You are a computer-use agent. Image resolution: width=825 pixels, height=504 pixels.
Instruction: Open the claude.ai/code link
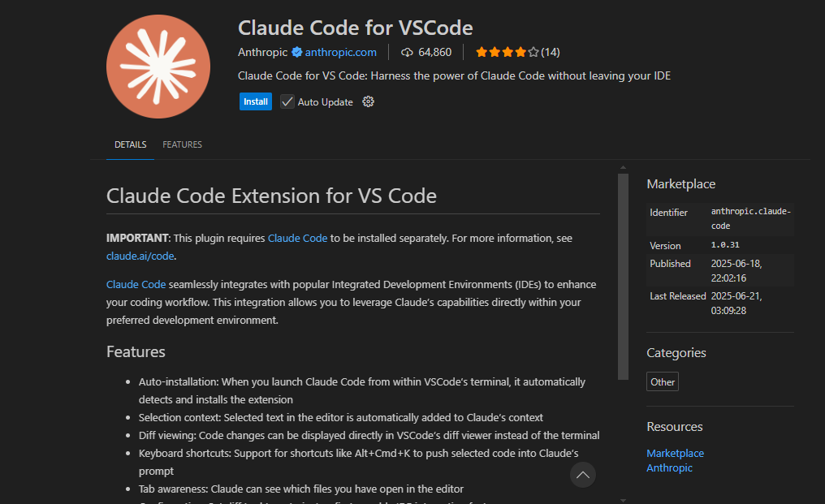pos(140,256)
